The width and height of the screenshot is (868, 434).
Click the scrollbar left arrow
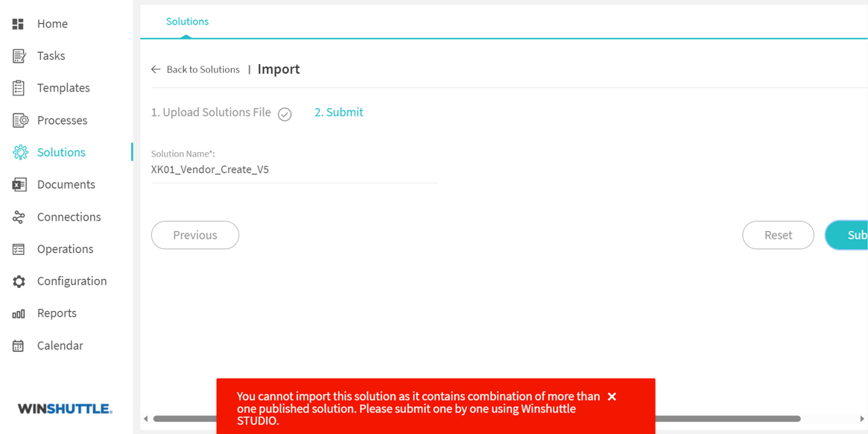(146, 418)
